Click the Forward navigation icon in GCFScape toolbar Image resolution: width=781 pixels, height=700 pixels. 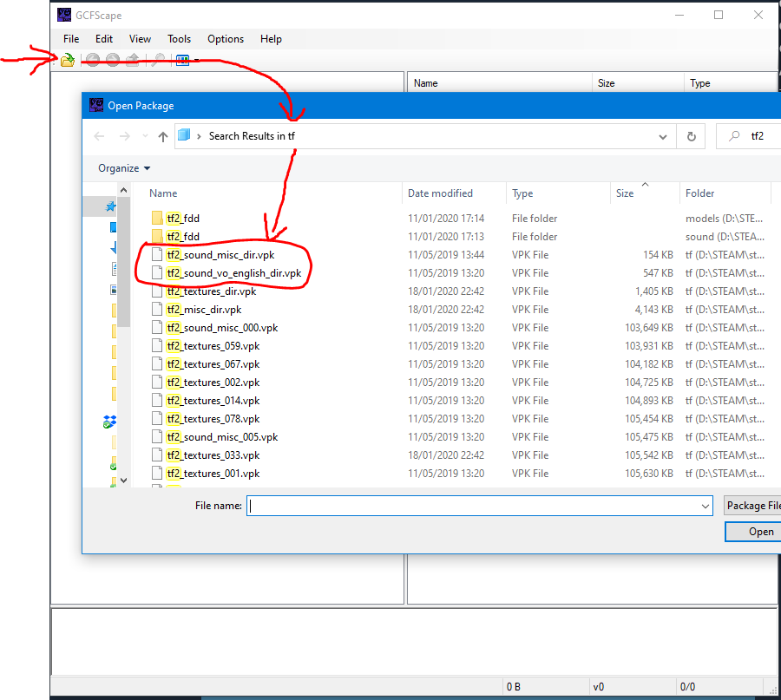(113, 60)
